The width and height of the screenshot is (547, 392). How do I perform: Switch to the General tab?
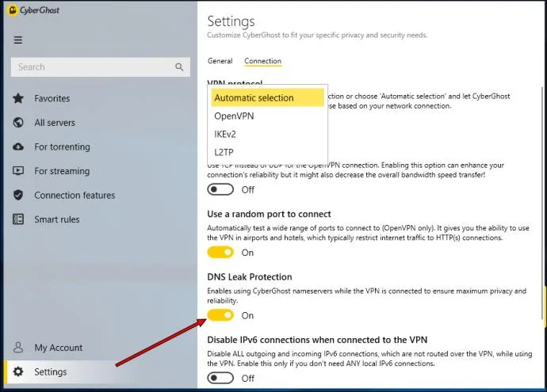pyautogui.click(x=220, y=61)
